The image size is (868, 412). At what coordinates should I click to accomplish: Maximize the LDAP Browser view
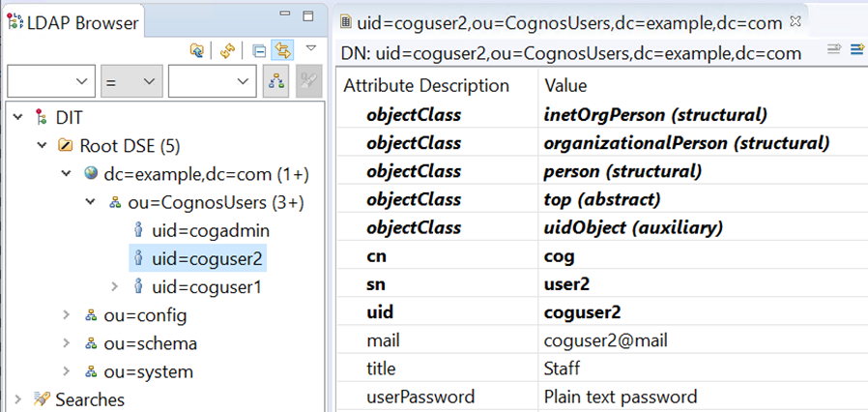pos(308,15)
